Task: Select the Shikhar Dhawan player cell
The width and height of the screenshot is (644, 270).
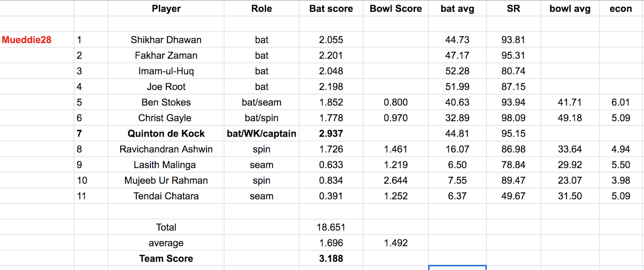Action: [166, 40]
